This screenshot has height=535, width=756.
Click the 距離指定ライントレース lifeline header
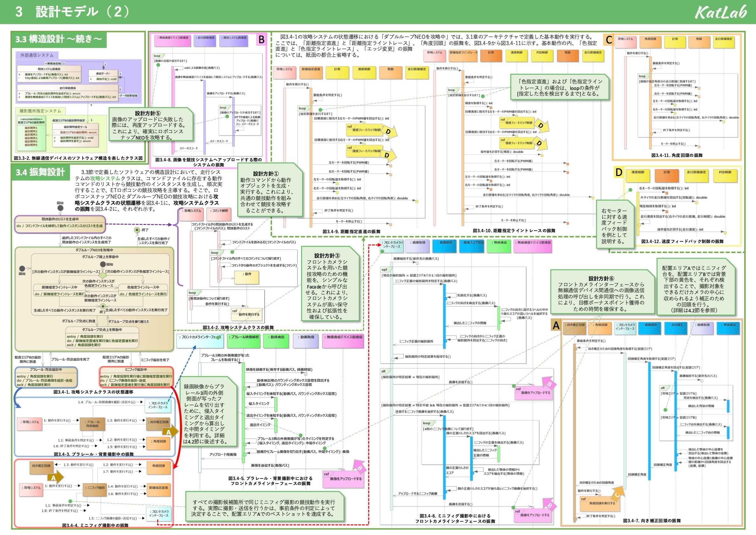463,56
